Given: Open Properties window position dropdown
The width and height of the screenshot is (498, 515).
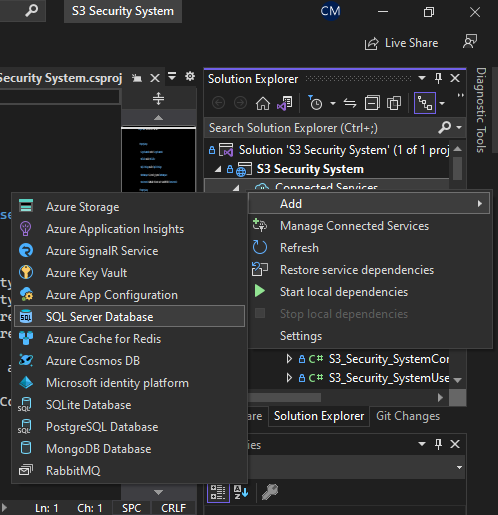Looking at the screenshot, I should coord(422,444).
